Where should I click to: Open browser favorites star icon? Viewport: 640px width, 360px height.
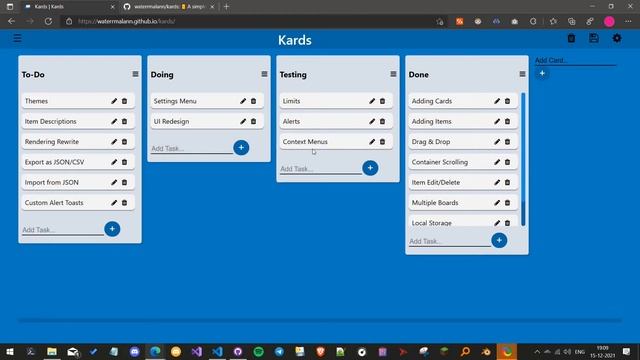tap(553, 21)
